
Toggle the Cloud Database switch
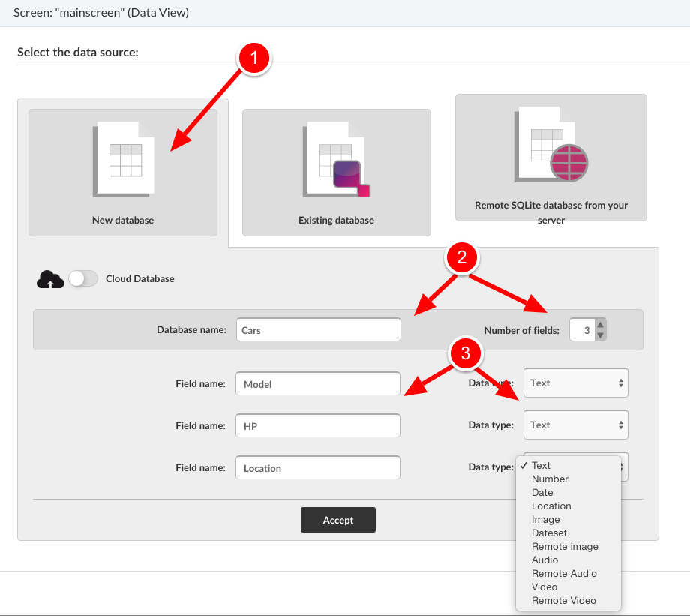pyautogui.click(x=83, y=278)
